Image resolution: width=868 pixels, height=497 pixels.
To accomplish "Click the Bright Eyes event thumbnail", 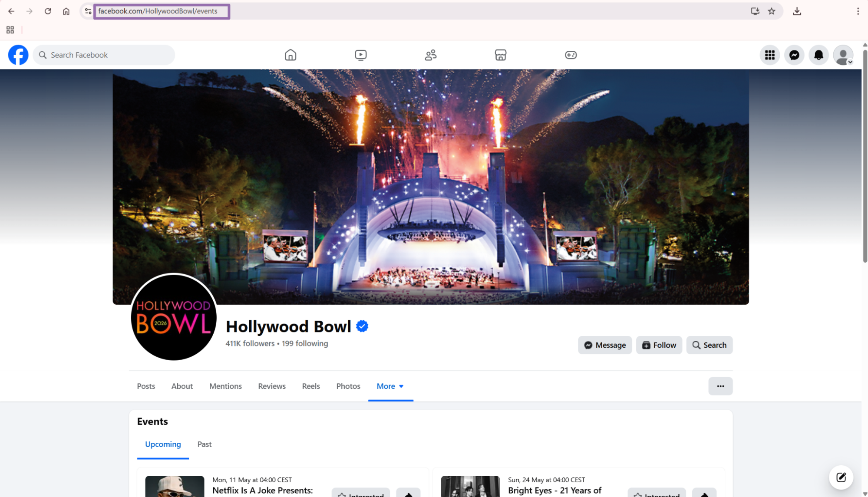I will [470, 486].
